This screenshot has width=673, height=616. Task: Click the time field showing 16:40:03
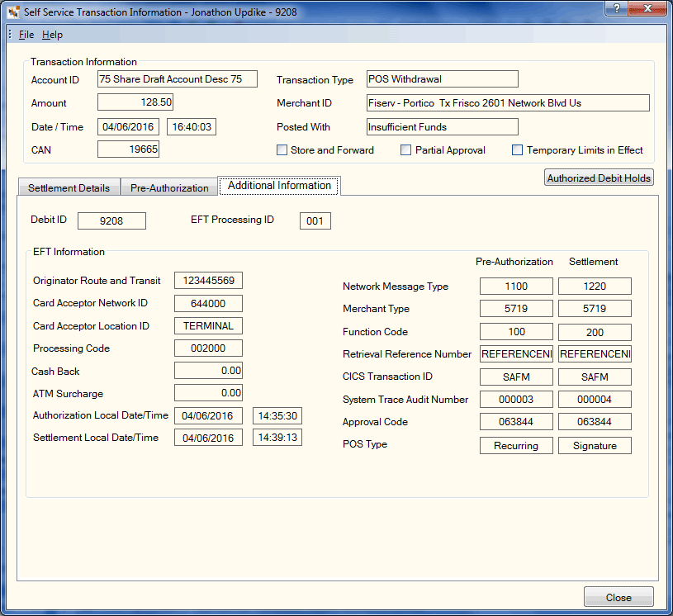[192, 126]
